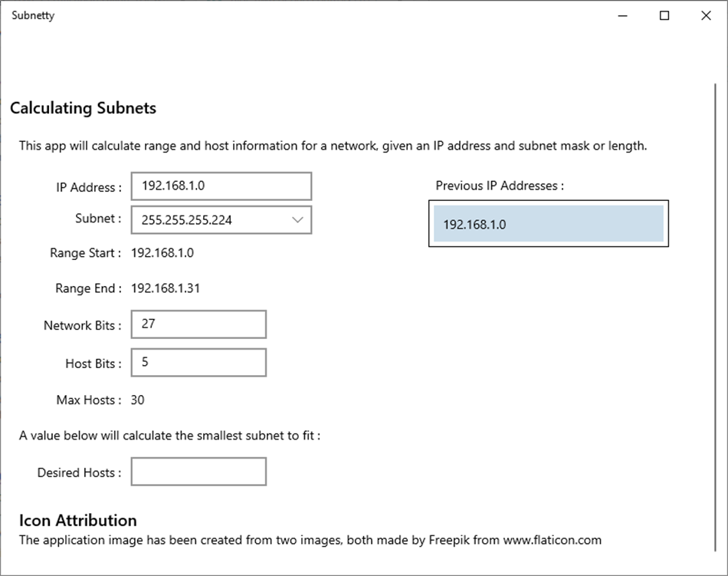Select 192.168.1.0 in Previous IP Addresses list

point(549,224)
